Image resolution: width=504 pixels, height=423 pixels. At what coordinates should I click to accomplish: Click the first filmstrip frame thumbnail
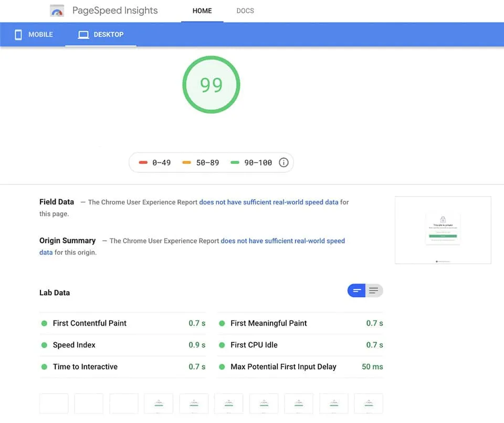pos(54,404)
